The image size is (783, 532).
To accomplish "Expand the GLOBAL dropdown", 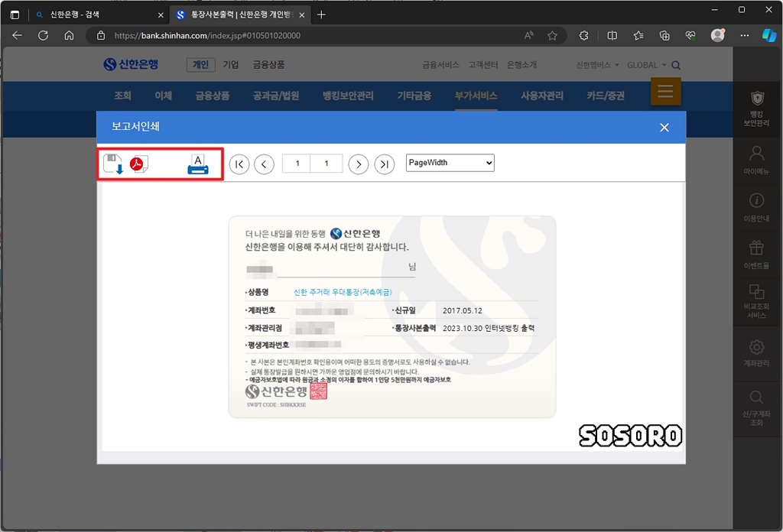I will 646,65.
